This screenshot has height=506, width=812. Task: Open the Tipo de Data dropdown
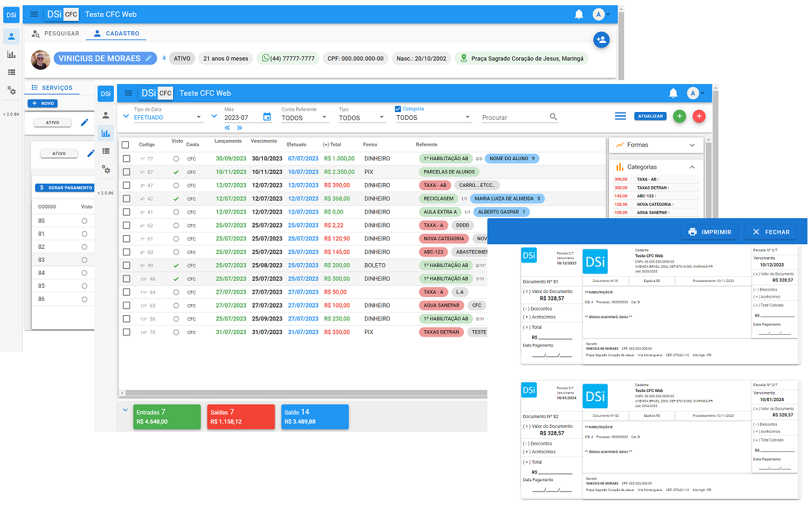click(168, 118)
